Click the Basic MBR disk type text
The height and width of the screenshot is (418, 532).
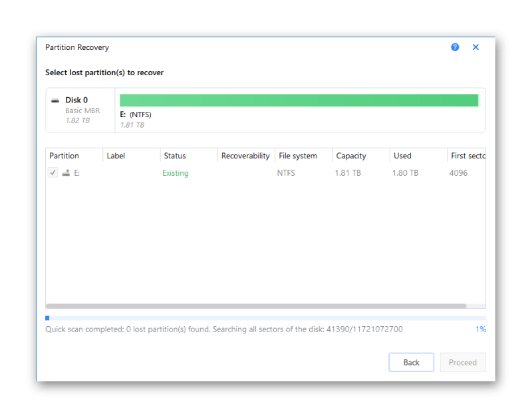(x=82, y=110)
